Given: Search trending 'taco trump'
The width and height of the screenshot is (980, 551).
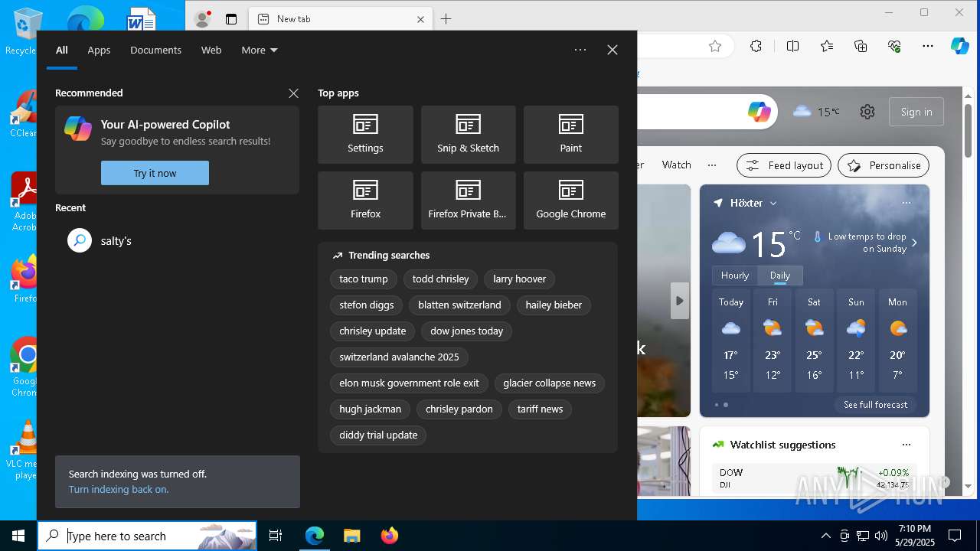Looking at the screenshot, I should pyautogui.click(x=364, y=279).
